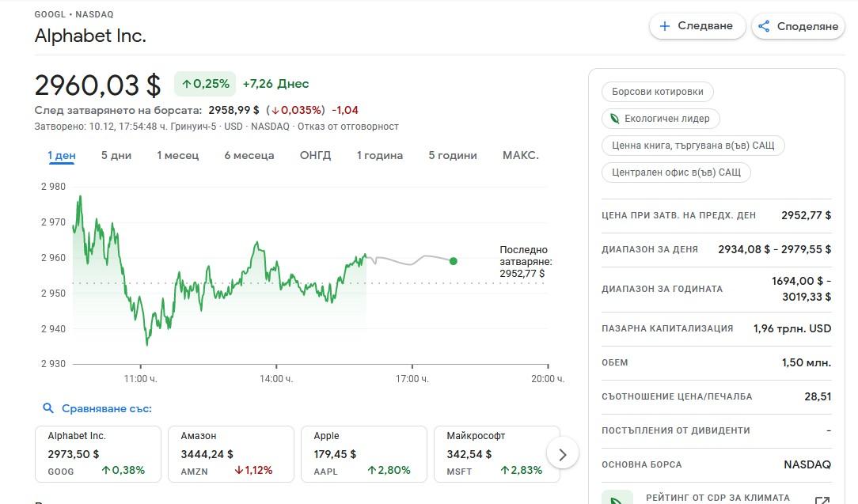Open the Амазон AMZN comparison card

(231, 453)
